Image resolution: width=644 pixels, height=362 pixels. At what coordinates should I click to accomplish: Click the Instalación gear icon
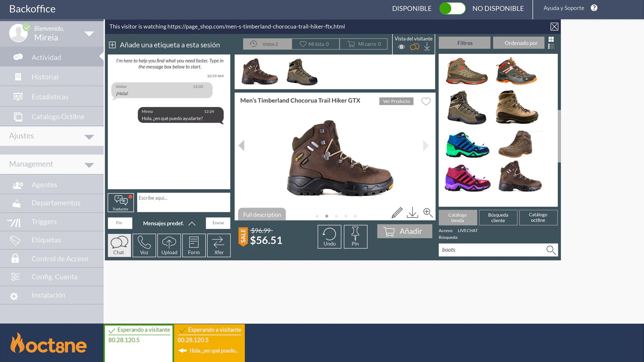[14, 296]
